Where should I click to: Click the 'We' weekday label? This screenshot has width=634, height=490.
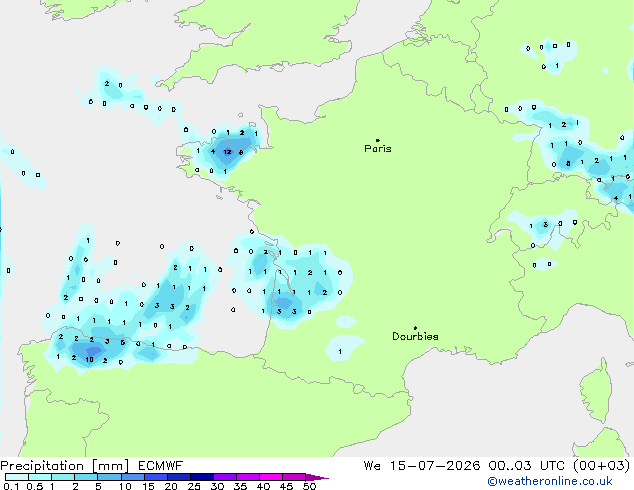(372, 466)
